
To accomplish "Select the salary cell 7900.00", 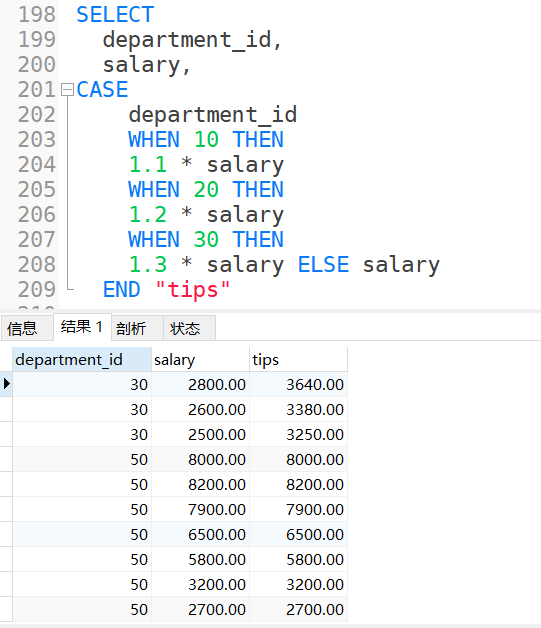I will (200, 509).
